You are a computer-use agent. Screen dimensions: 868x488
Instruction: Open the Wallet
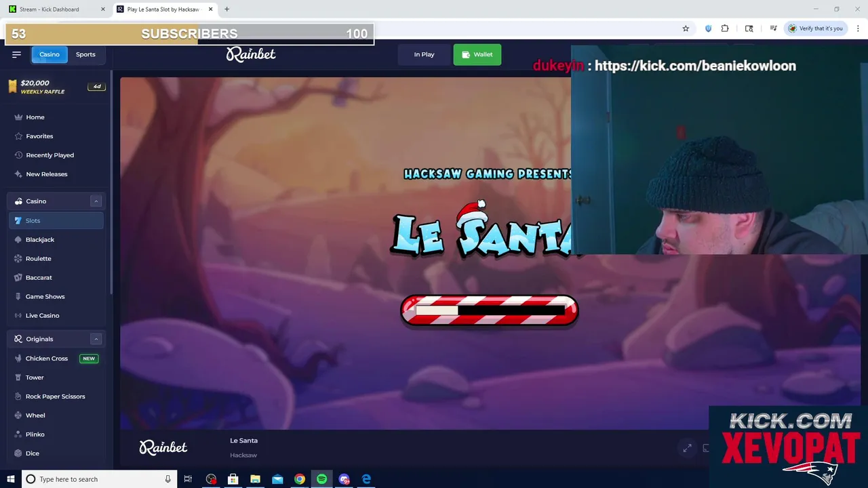477,54
